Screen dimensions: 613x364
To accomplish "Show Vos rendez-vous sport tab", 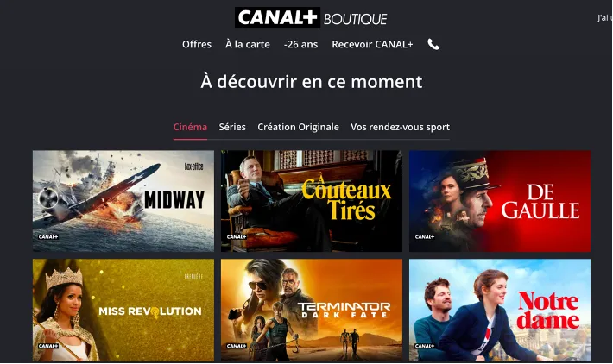I will click(x=400, y=127).
